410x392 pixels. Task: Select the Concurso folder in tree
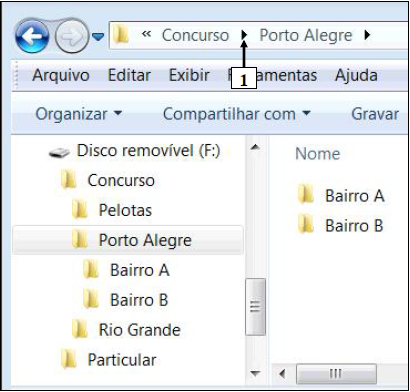(x=121, y=181)
